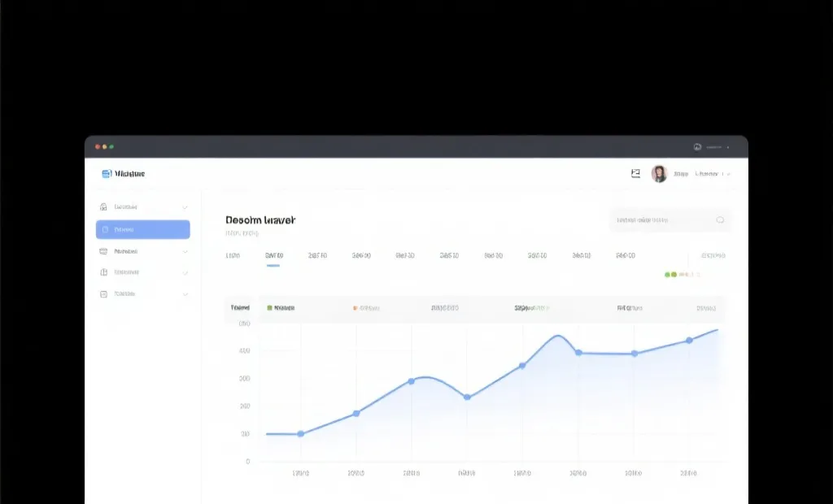Screen dimensions: 833x504
Task: Toggle the green-square legend series in chart header
Action: click(x=269, y=308)
